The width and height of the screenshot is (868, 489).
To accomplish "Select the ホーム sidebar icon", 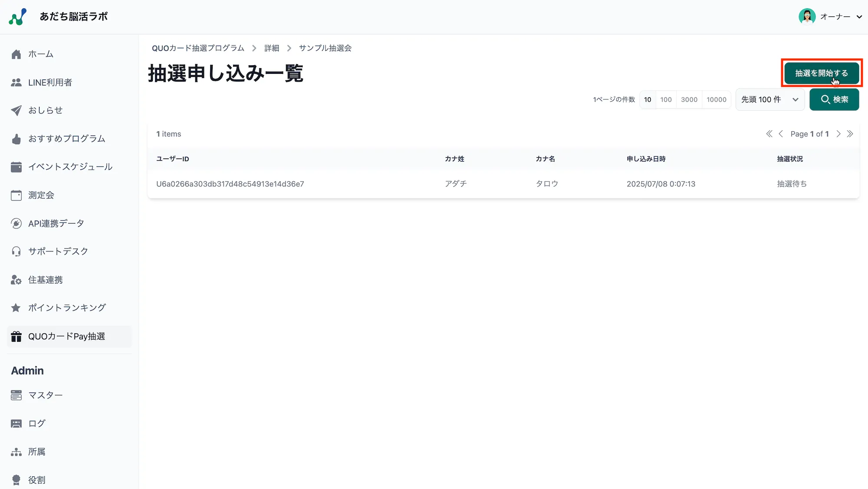I will [x=16, y=54].
